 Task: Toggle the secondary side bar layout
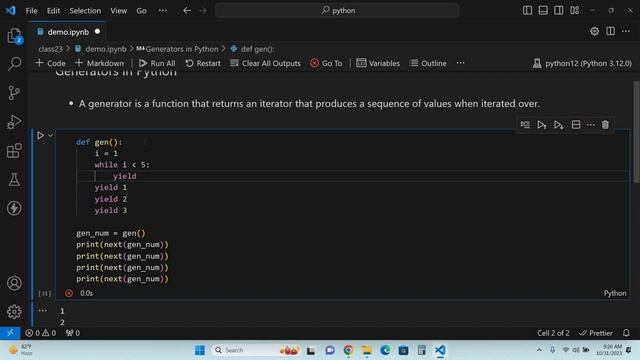point(559,10)
